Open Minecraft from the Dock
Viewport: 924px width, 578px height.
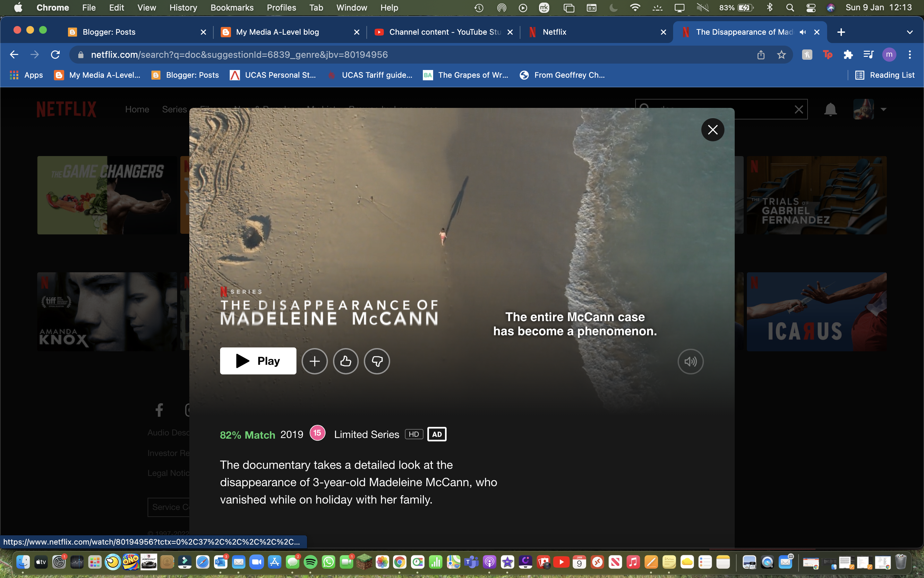pyautogui.click(x=364, y=562)
